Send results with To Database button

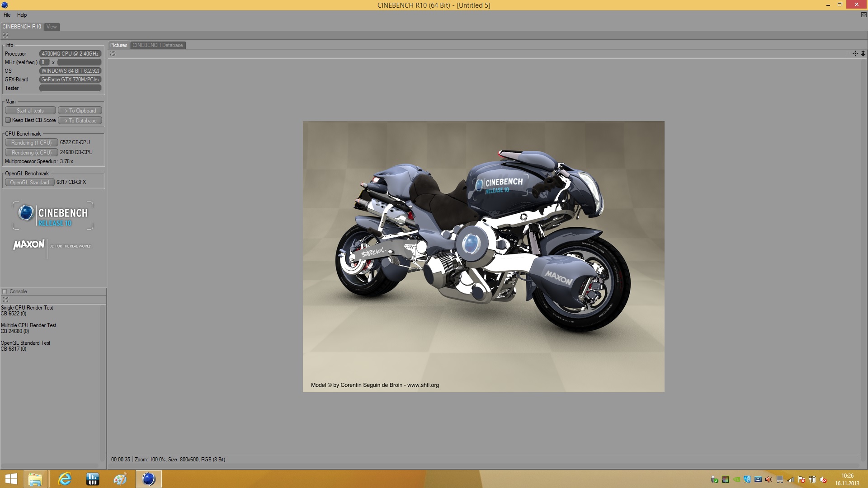[x=80, y=121]
